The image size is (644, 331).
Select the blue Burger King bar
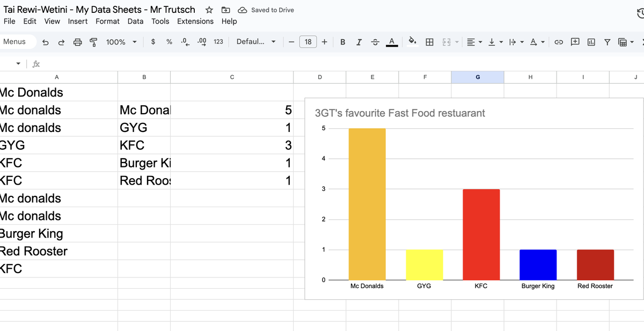tap(538, 265)
